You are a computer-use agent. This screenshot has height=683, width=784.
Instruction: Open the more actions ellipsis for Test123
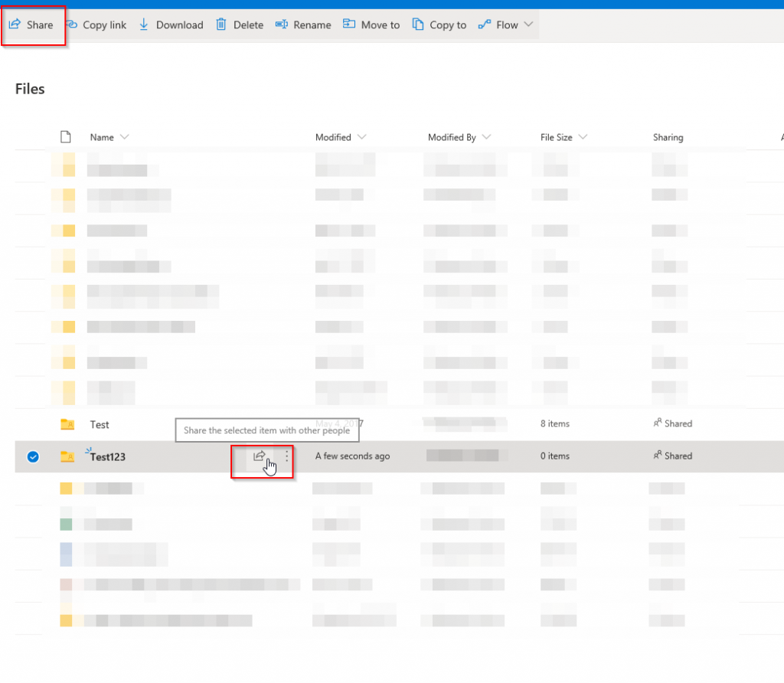pyautogui.click(x=287, y=456)
